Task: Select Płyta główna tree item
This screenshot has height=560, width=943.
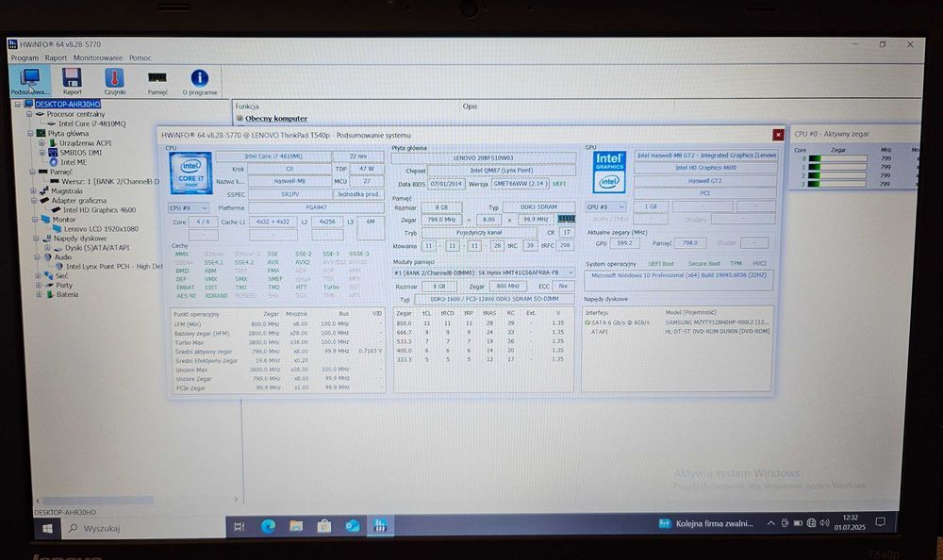Action: (x=69, y=133)
